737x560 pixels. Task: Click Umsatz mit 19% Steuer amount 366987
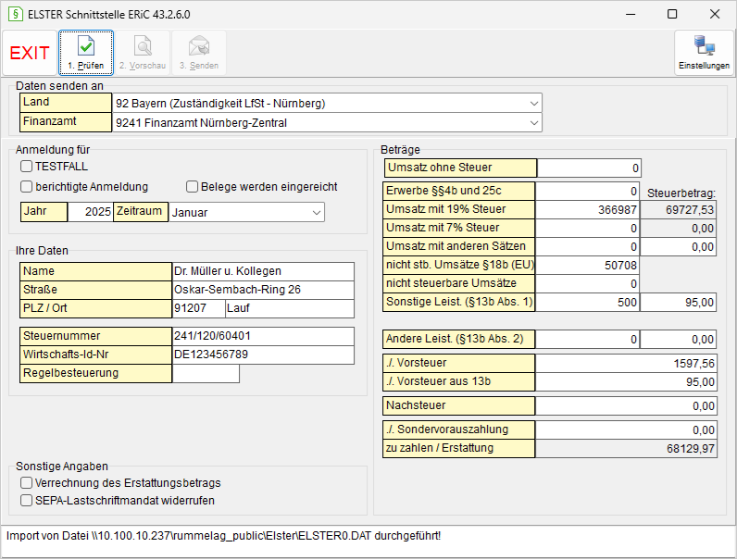(587, 209)
